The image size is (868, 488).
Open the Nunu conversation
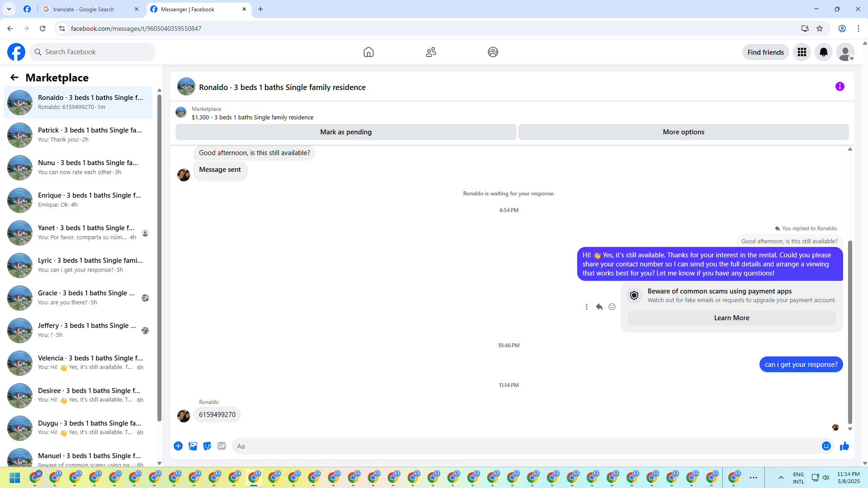78,168
